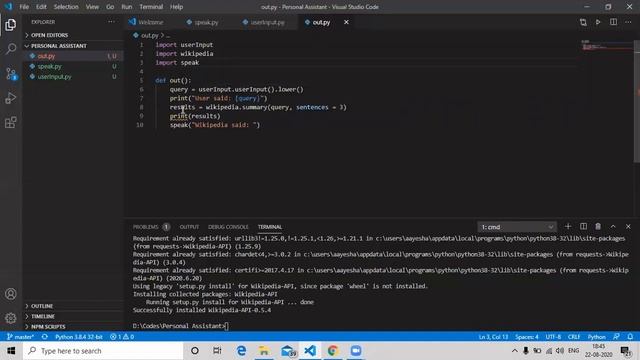Run Python file with play icon
640x360 pixels.
click(x=598, y=22)
